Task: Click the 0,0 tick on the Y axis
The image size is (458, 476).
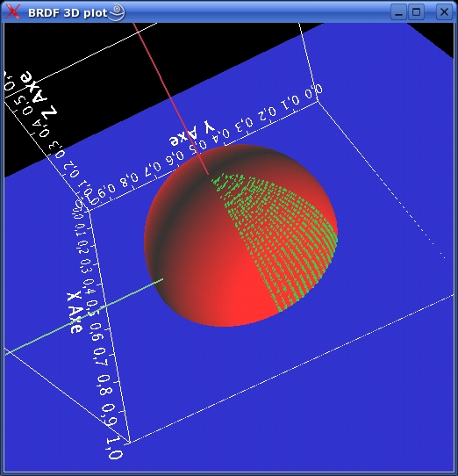Action: 313,91
